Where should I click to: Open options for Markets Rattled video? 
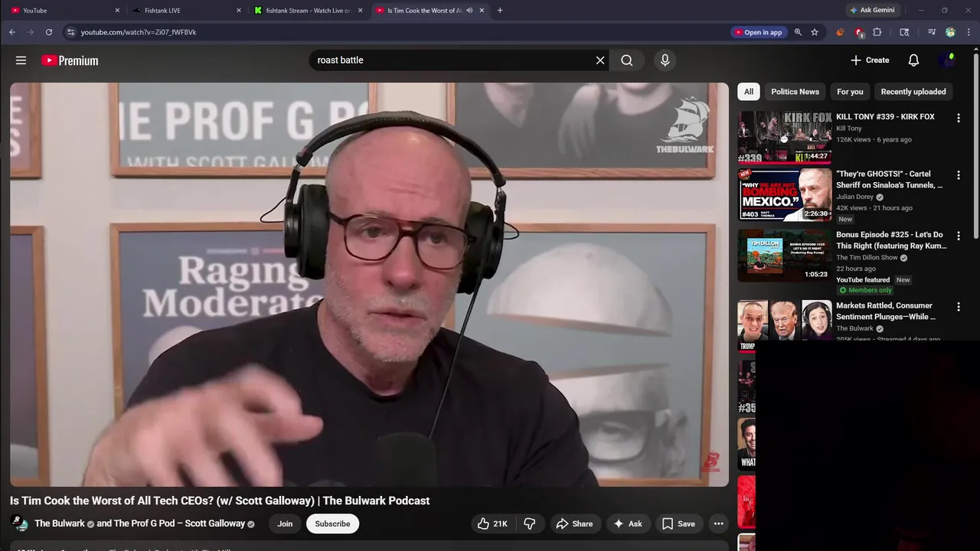coord(958,307)
